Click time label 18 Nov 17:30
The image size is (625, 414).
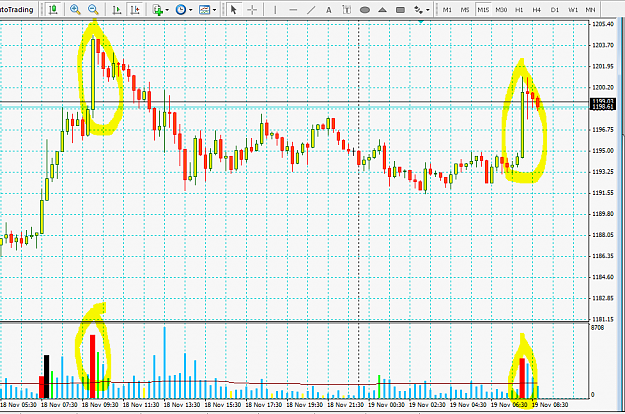click(x=263, y=405)
